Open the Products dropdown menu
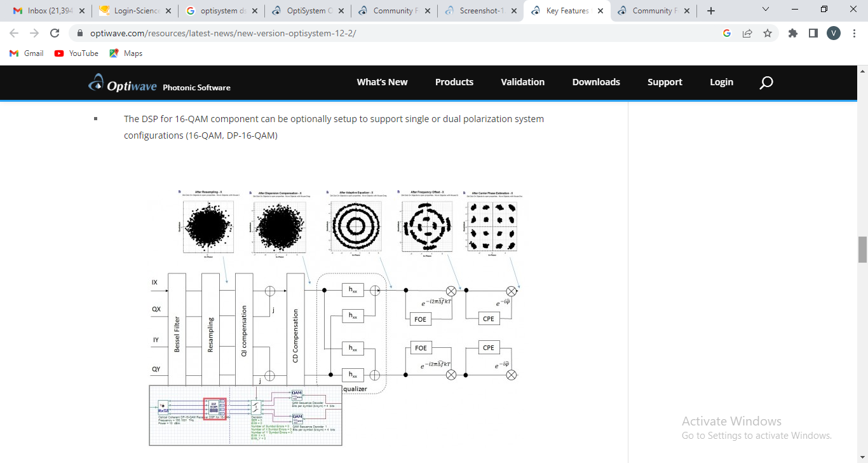This screenshot has width=868, height=463. pyautogui.click(x=454, y=82)
